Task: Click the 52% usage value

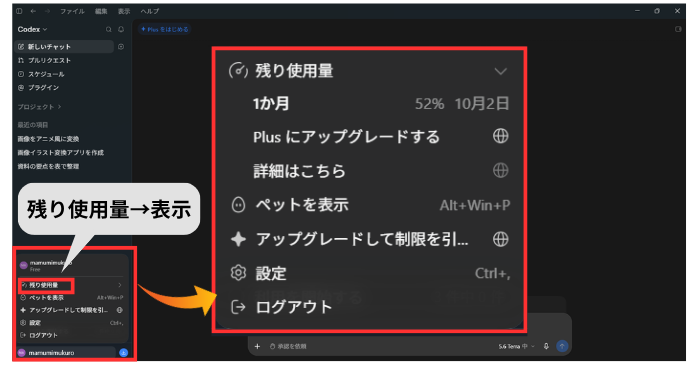Action: (430, 104)
